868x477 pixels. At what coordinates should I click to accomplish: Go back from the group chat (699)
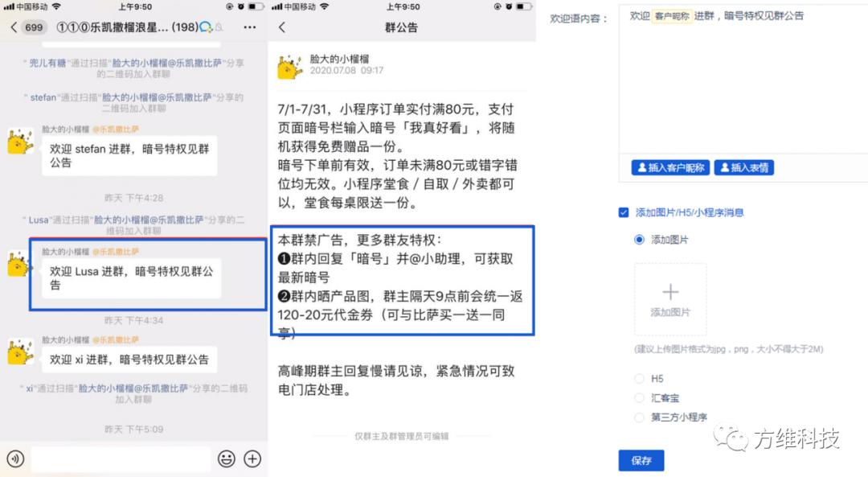point(27,27)
